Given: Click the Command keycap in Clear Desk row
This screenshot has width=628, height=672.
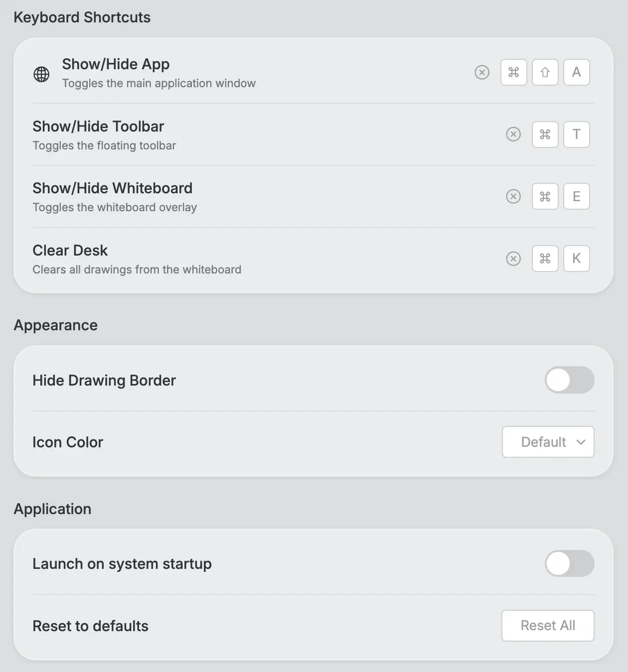Looking at the screenshot, I should click(545, 259).
